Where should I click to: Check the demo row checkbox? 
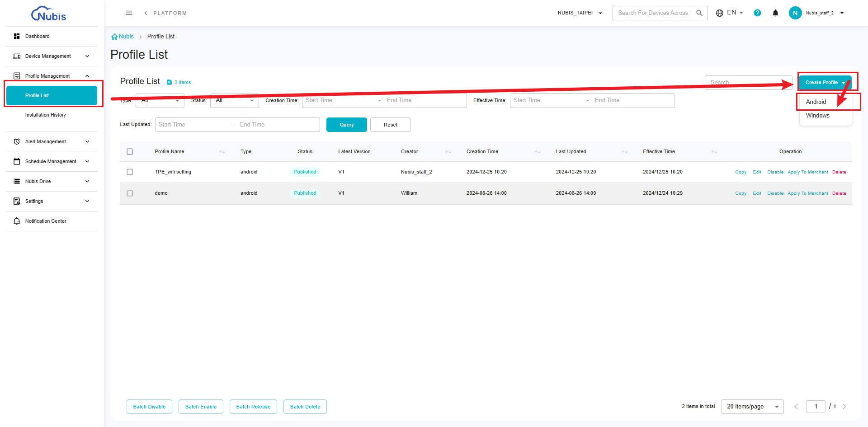[x=130, y=193]
